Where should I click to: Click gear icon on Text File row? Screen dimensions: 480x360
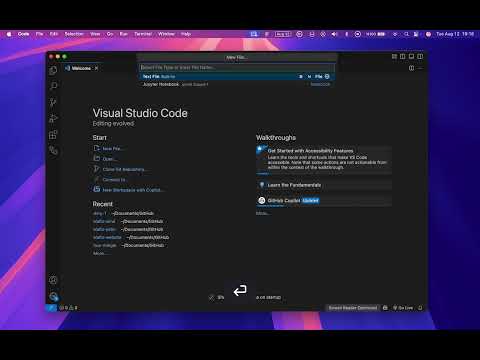click(327, 76)
